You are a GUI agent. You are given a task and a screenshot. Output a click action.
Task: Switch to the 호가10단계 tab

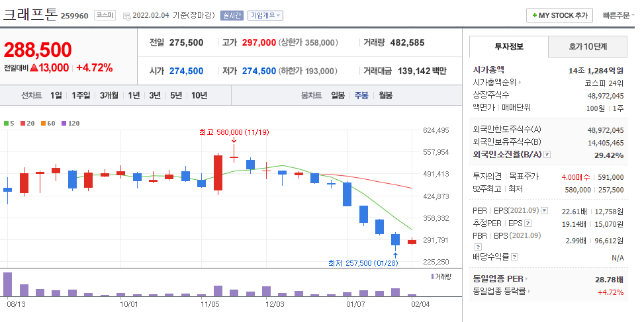coord(588,47)
